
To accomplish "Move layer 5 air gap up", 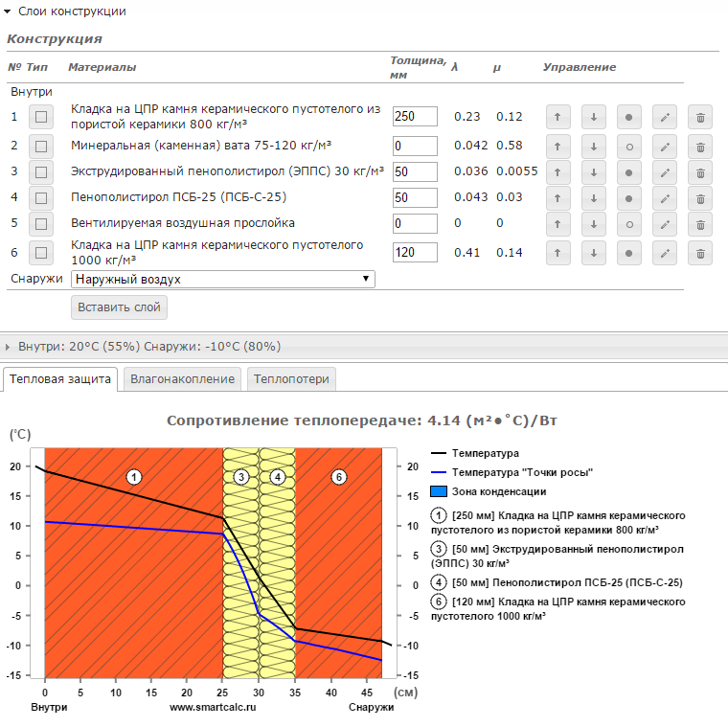I will tap(557, 224).
